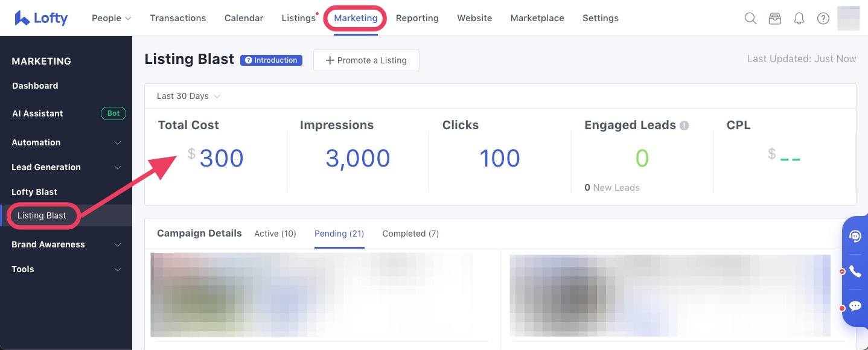Click the 0 New Leads text

click(x=612, y=188)
